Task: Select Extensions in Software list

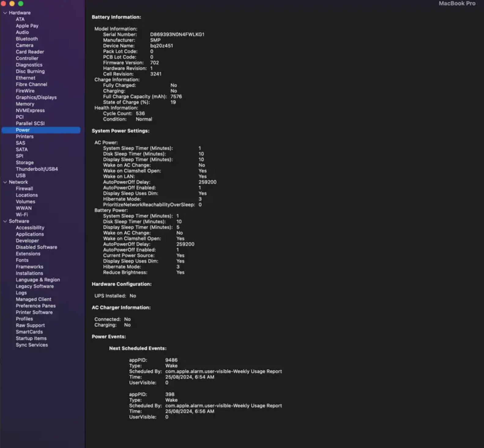Action: (28, 254)
